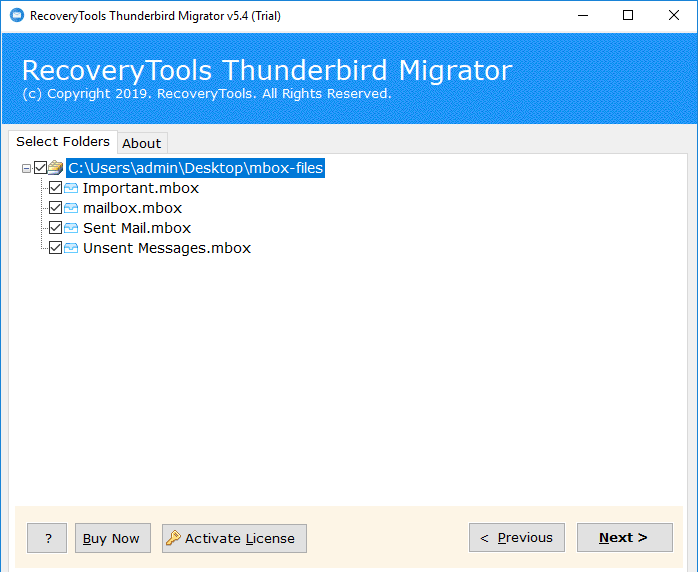Select the C:\Users\admin\Desktop\mbox-files path
Screen dimensions: 698x572
(x=195, y=168)
